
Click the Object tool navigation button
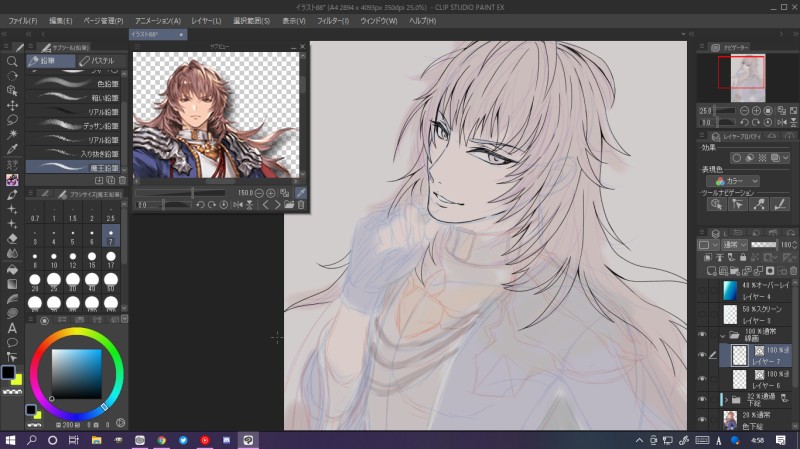716,204
